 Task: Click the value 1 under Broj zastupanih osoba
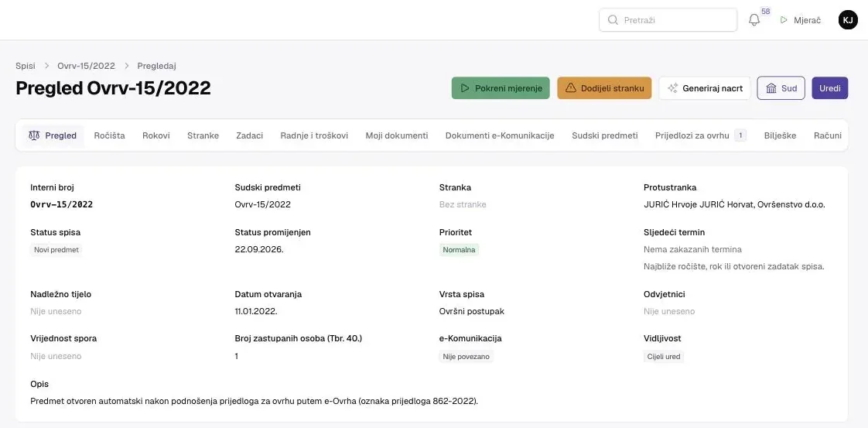[x=237, y=356]
